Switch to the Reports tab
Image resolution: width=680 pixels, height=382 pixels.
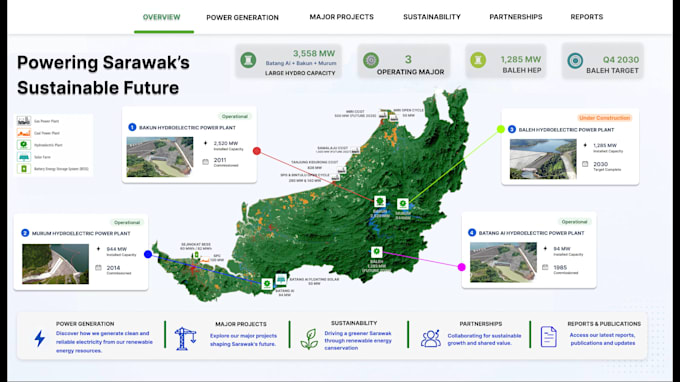coord(586,17)
